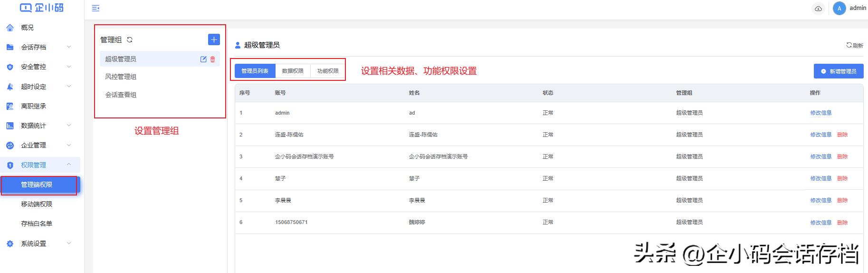The image size is (868, 273).
Task: Click name cell 魏婷婷
Action: click(417, 222)
